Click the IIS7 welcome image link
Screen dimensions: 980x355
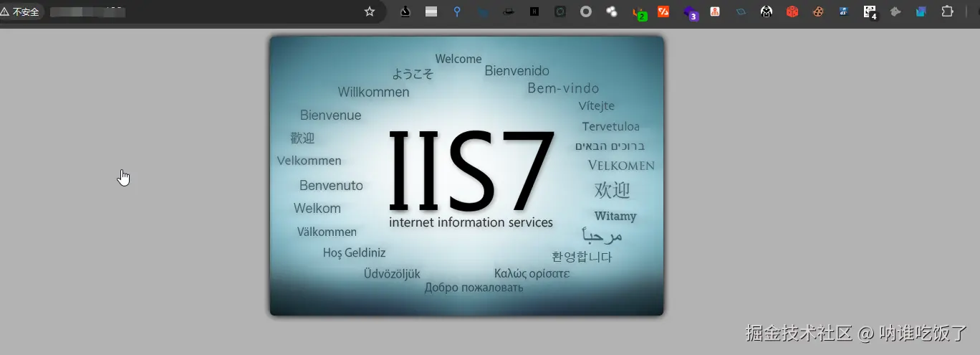coord(467,176)
